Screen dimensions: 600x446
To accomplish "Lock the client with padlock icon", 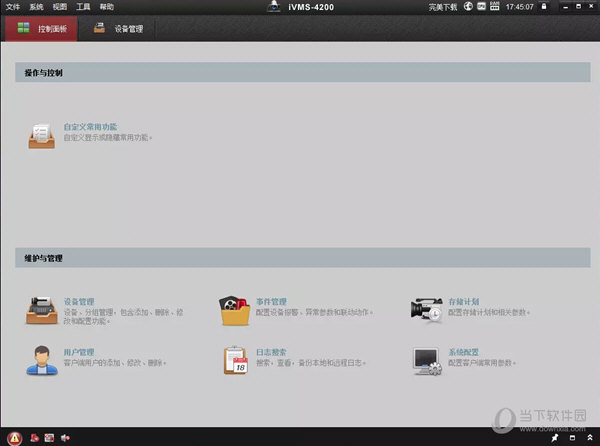I will click(544, 6).
